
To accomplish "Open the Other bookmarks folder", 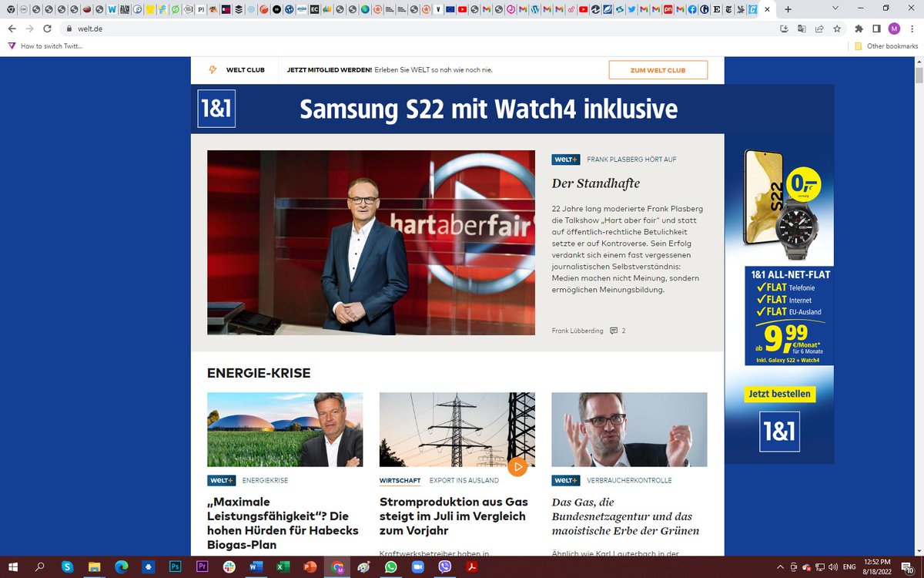I will 886,46.
